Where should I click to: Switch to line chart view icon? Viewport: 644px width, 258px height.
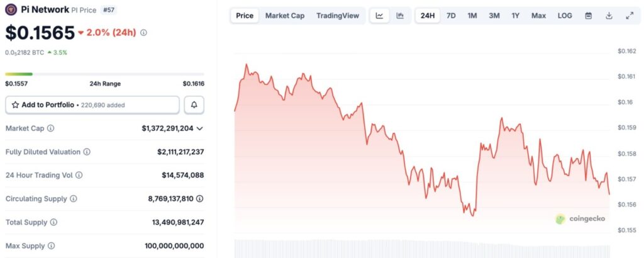click(380, 16)
